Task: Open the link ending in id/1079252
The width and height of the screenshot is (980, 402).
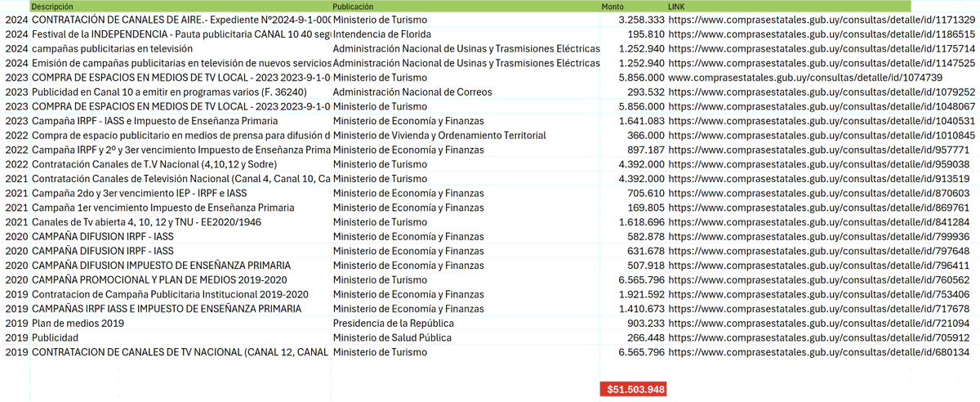Action: pos(822,92)
